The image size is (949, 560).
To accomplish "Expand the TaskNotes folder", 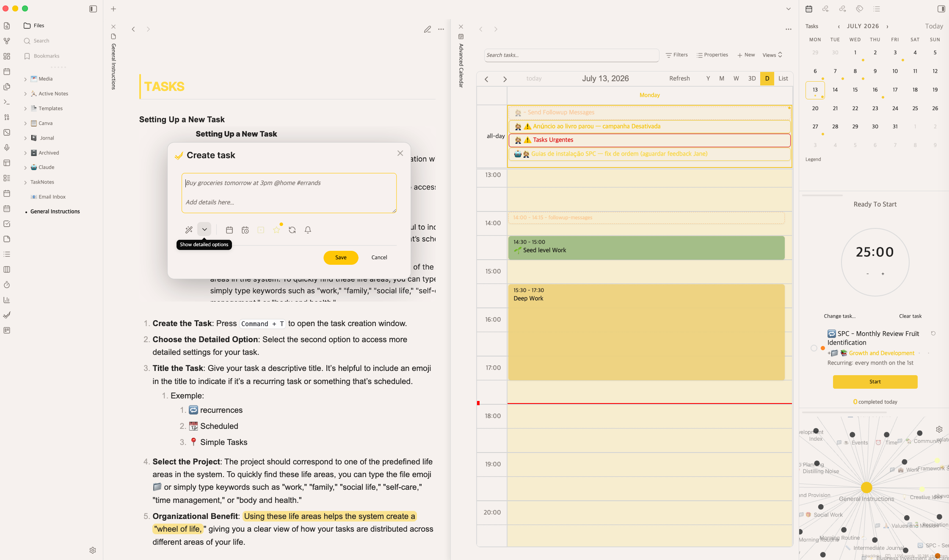I will point(25,182).
